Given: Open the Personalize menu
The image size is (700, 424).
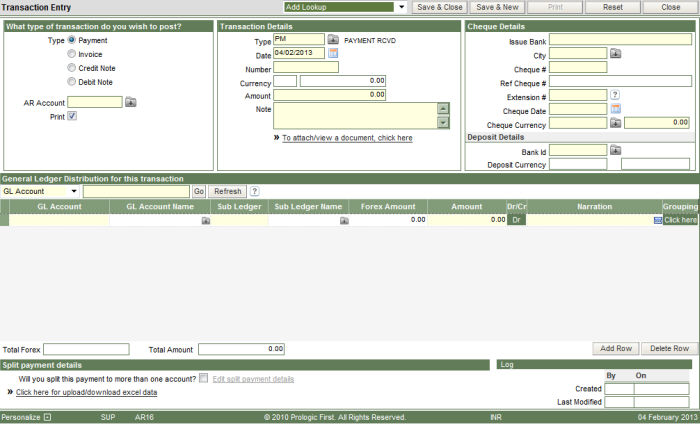Looking at the screenshot, I should pos(47,416).
